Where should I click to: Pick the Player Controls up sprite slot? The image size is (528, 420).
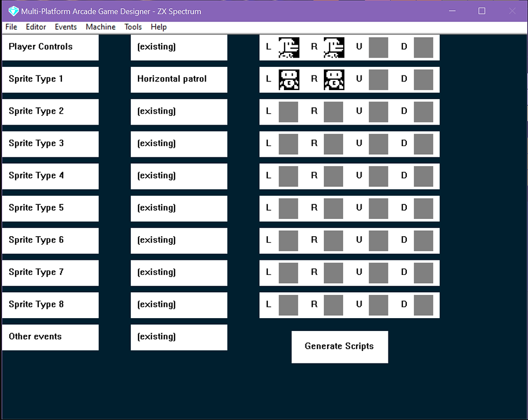(378, 47)
